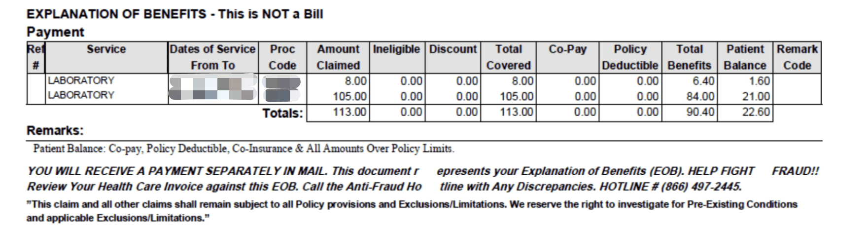Screen dimensions: 868x232
Task: Click the Patient Balance header
Action: 745,57
